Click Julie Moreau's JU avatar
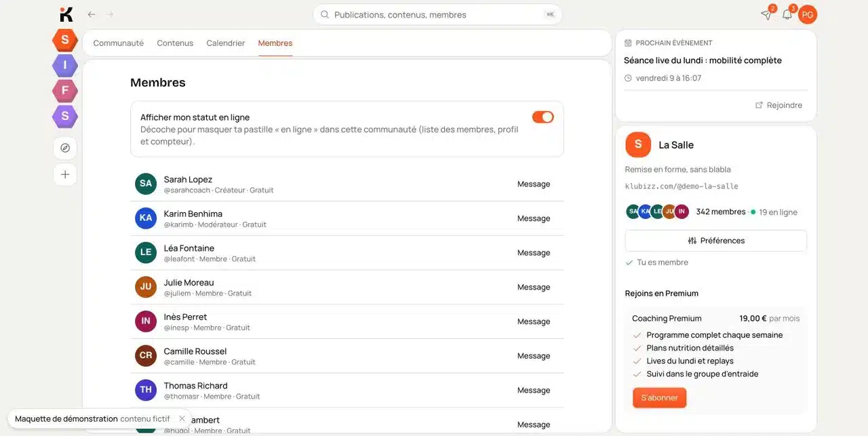Screen dimensions: 868x436 click(146, 287)
